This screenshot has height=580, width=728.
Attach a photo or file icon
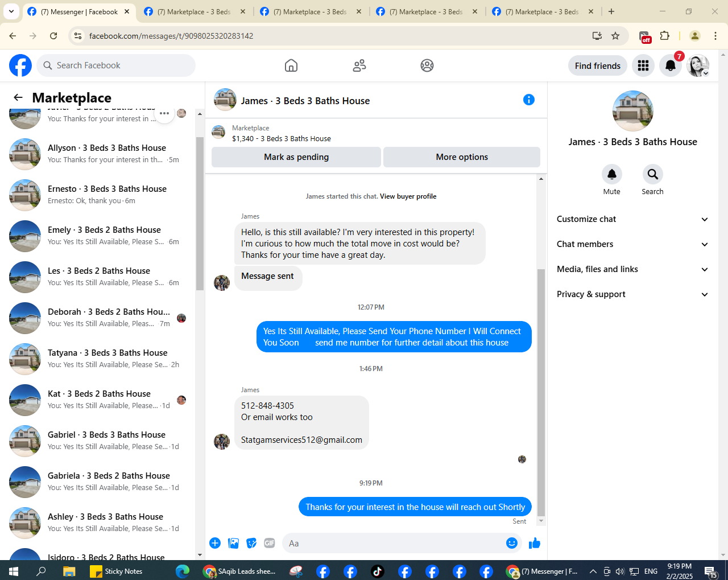click(233, 543)
